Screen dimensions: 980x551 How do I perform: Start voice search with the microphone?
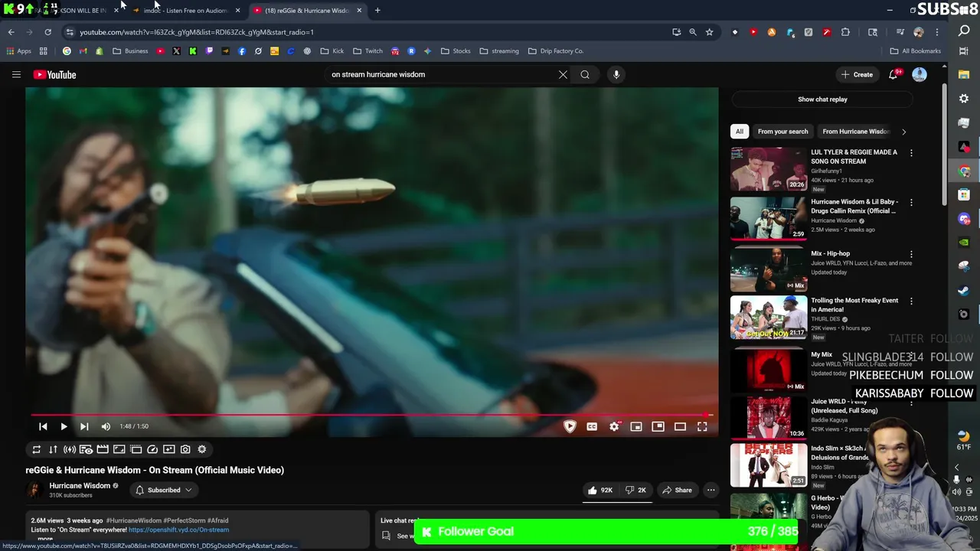pos(616,74)
